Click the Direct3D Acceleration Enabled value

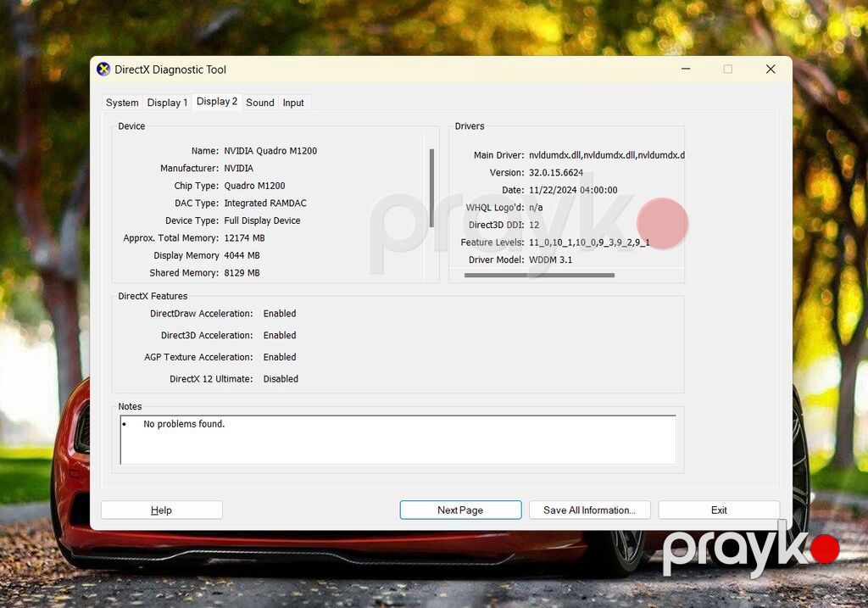[x=280, y=336]
